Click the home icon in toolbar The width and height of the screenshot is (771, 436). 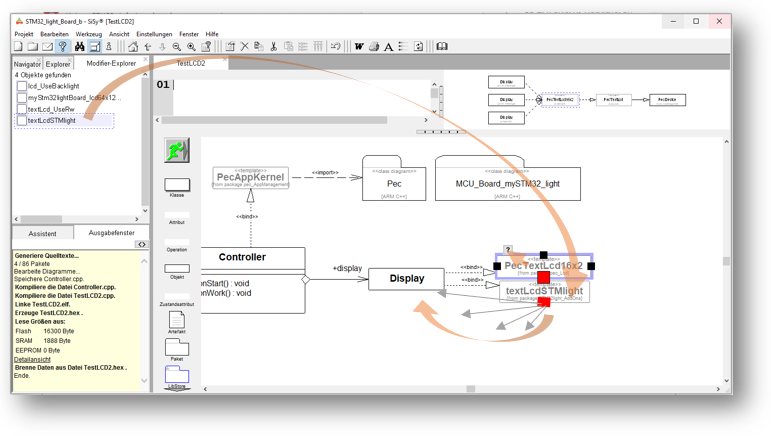(132, 47)
